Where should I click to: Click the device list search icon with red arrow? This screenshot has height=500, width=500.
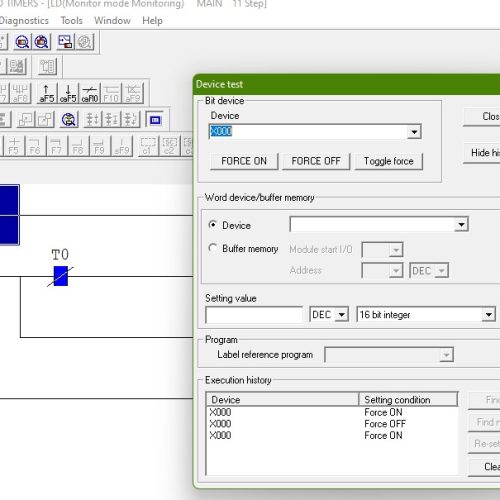point(41,42)
